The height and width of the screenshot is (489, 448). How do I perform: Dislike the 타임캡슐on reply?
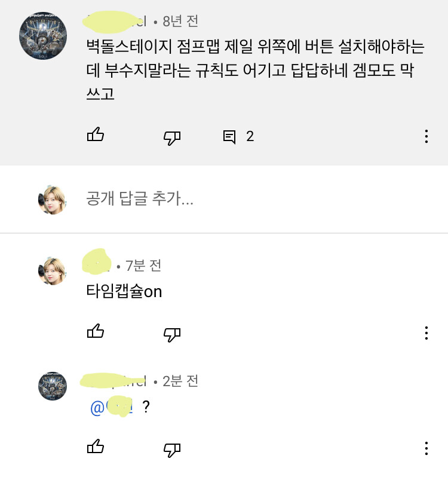[172, 334]
